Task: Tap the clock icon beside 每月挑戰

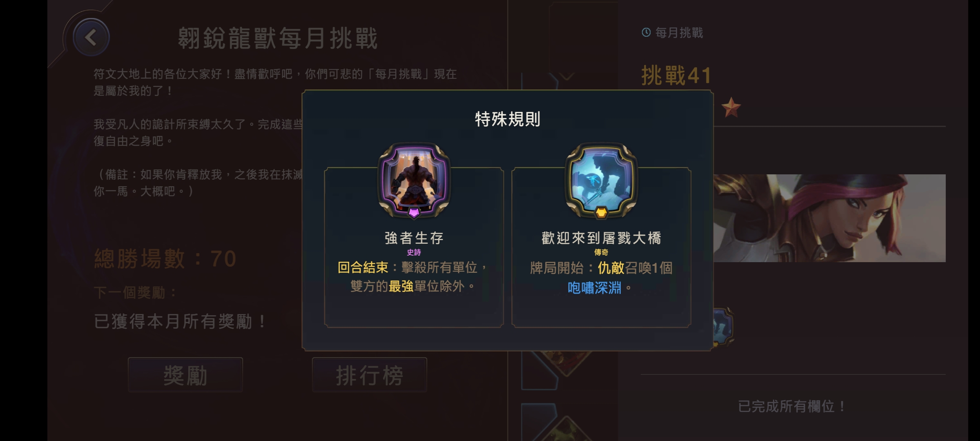Action: coord(646,32)
